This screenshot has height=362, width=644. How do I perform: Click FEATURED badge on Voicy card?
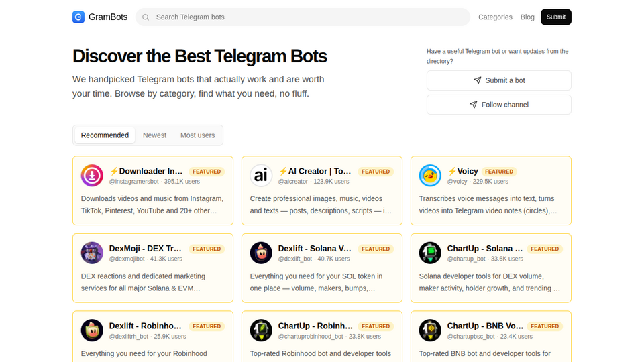coord(499,172)
